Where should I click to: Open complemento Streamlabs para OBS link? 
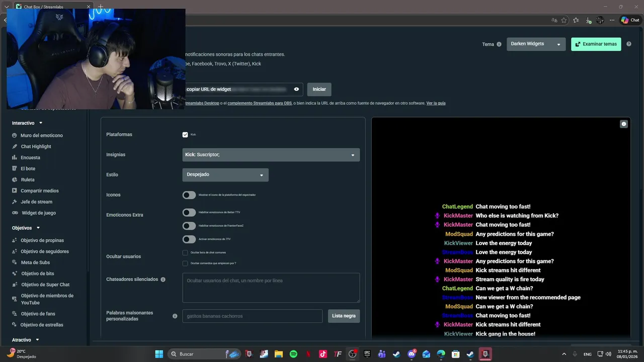(x=259, y=103)
